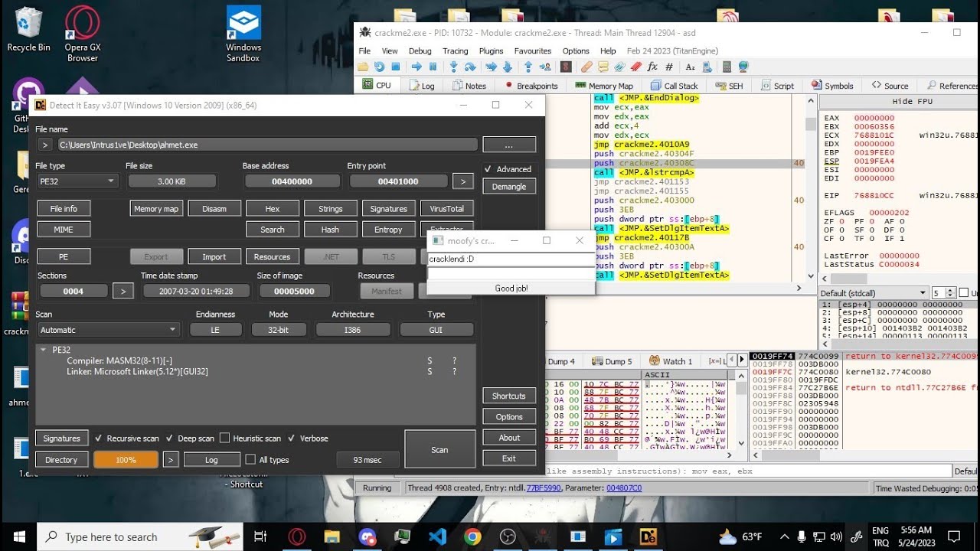This screenshot has height=551, width=980.
Task: Click the Execute Till Return up-arrow icon
Action: 528,67
